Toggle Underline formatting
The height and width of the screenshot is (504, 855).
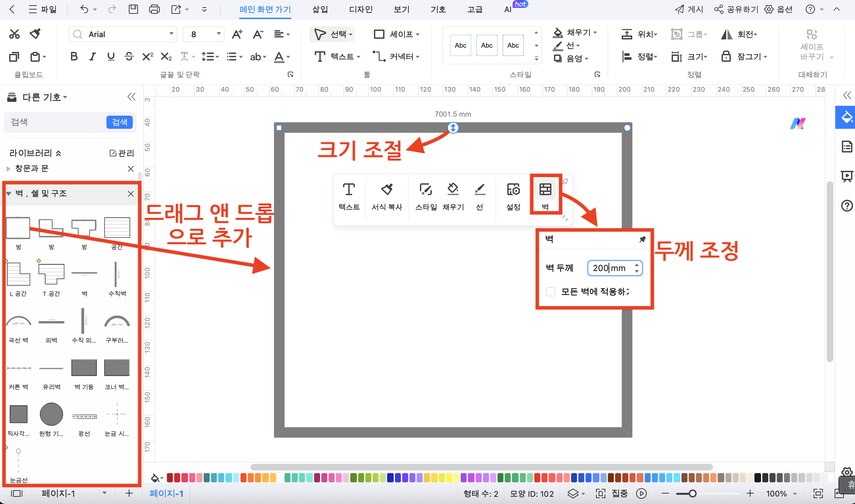(111, 57)
